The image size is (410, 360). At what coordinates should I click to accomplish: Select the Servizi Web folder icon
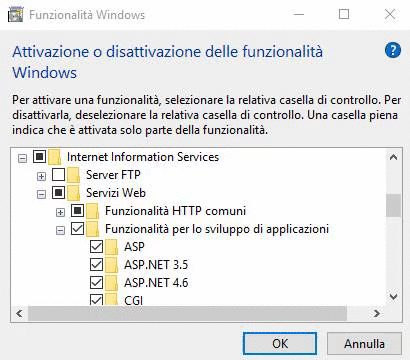(73, 193)
